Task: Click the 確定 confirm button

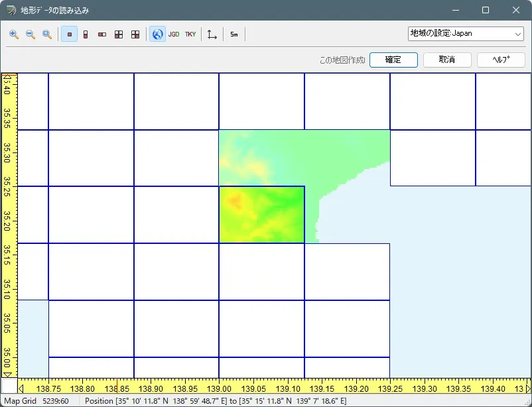Action: click(393, 60)
